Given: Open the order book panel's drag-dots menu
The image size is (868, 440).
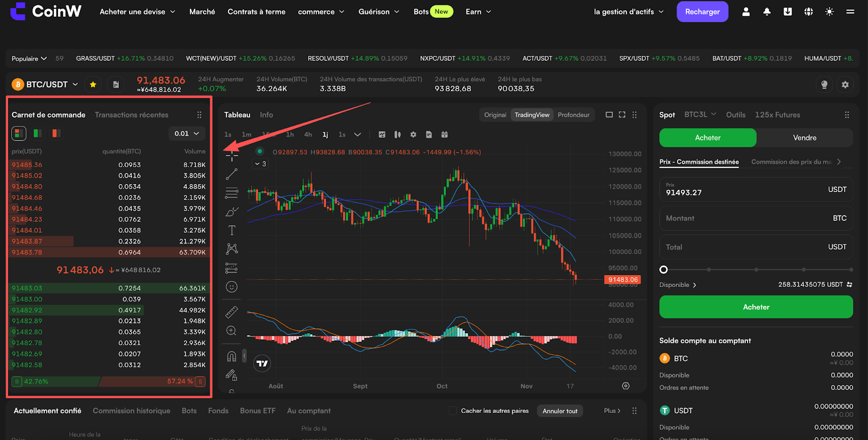Looking at the screenshot, I should (199, 115).
